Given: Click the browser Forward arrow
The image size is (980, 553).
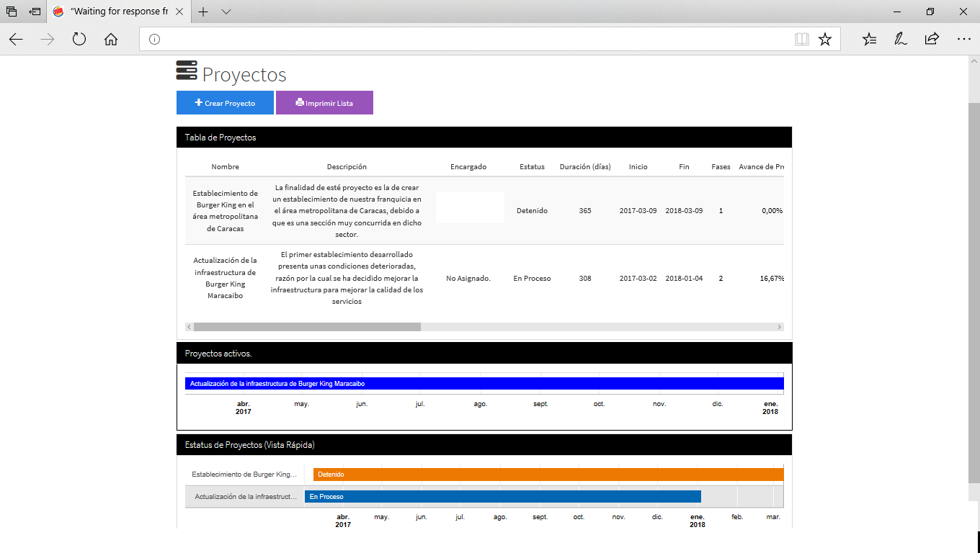Looking at the screenshot, I should pyautogui.click(x=48, y=39).
